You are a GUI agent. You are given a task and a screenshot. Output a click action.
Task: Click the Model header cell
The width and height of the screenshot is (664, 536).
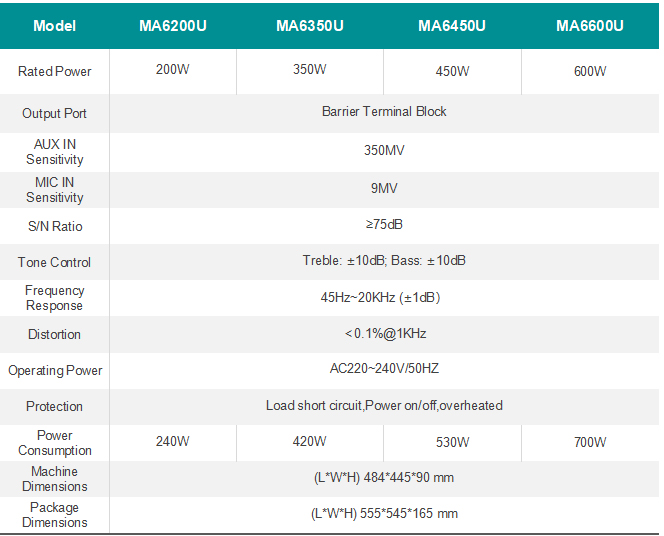(54, 26)
